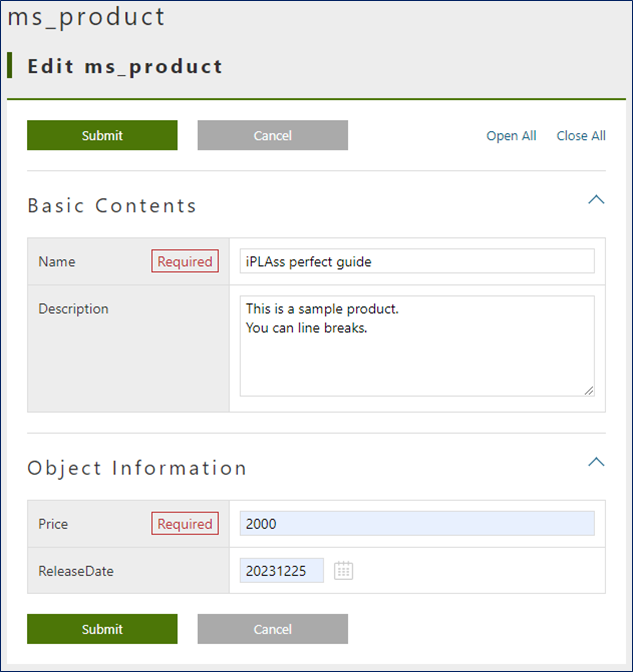
Task: Click the Basic Contents heading
Action: point(112,206)
